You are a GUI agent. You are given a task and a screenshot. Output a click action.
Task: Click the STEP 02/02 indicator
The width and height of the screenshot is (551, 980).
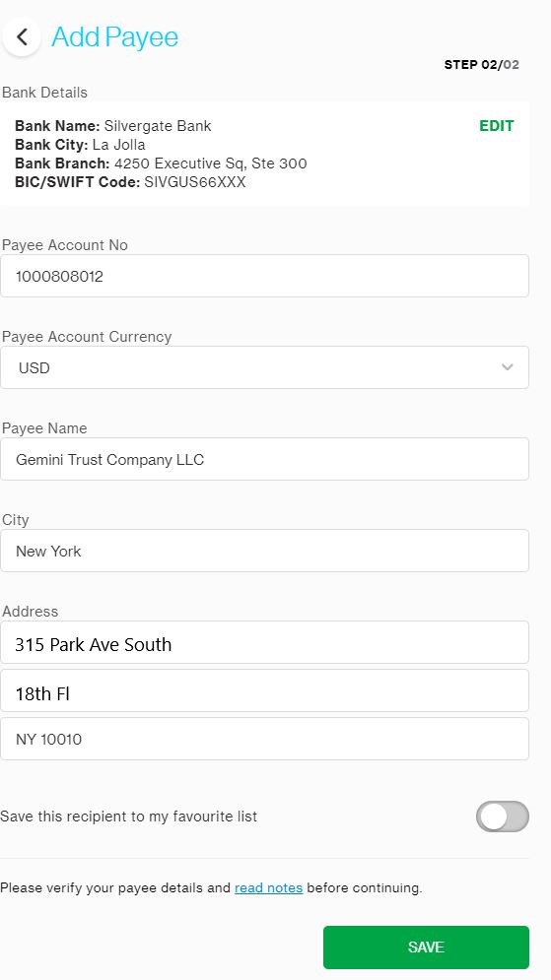point(482,65)
